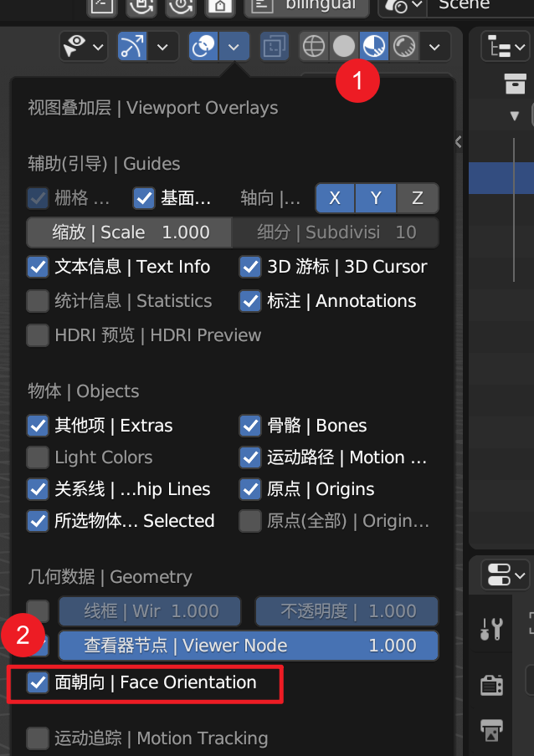
Task: Click the Objects section label
Action: 84,391
